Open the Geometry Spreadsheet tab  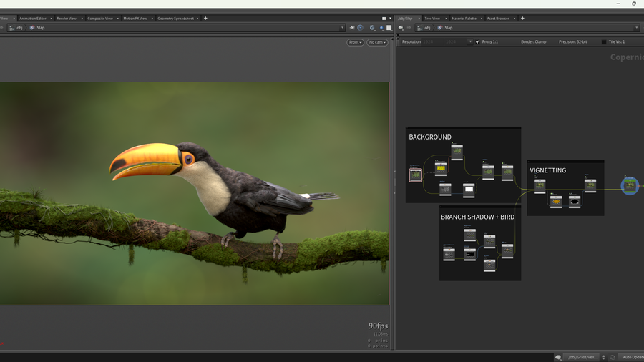coord(175,19)
